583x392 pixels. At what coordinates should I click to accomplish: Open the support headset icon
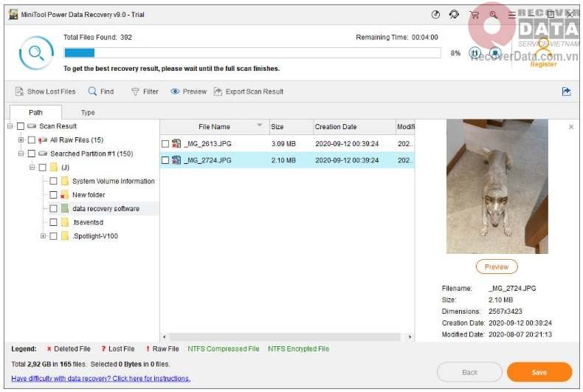(x=454, y=15)
